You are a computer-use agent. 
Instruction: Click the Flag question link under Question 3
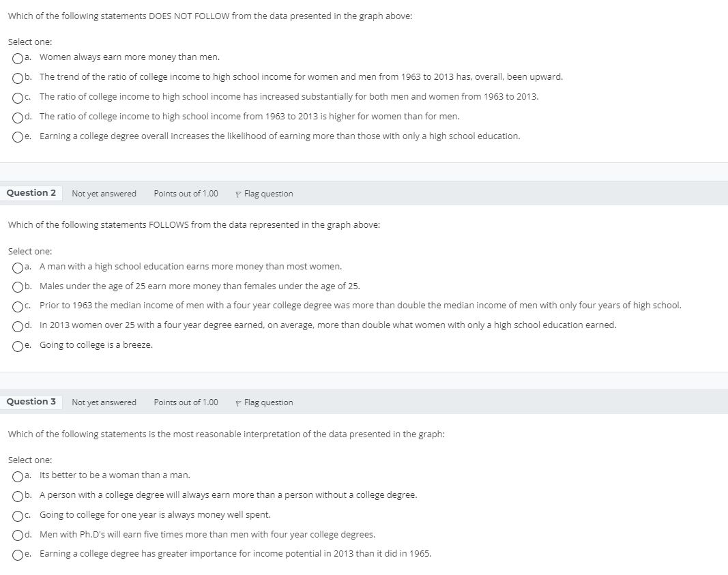pos(268,402)
